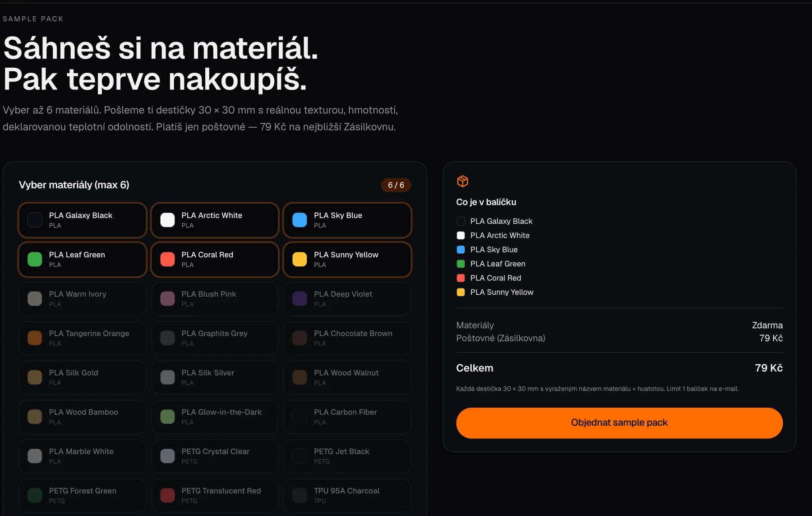This screenshot has width=812, height=516.
Task: Toggle PLA Leaf Green material card
Action: click(82, 259)
